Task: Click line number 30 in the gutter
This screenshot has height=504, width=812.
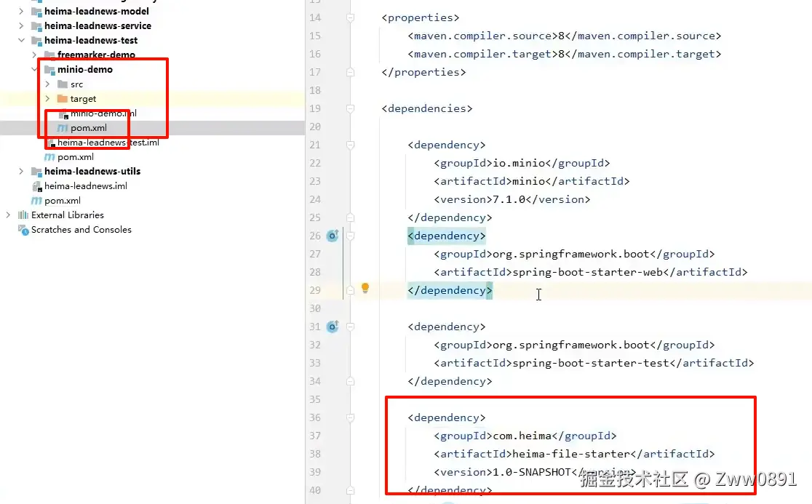Action: (x=315, y=308)
